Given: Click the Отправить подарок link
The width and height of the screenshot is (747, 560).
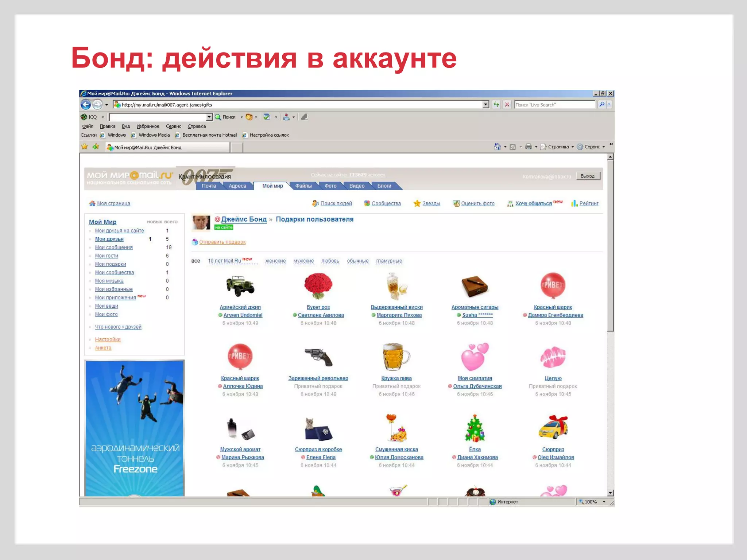Looking at the screenshot, I should click(222, 242).
